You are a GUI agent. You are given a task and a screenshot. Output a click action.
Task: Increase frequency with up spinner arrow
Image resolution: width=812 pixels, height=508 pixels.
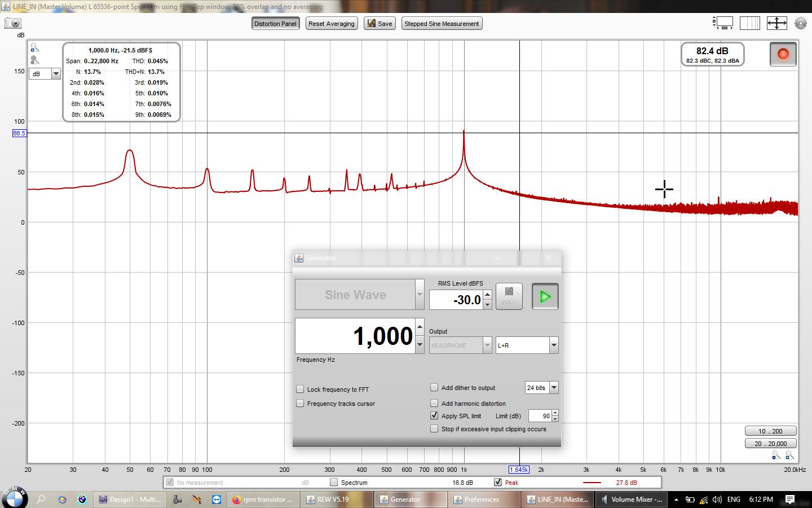point(420,327)
